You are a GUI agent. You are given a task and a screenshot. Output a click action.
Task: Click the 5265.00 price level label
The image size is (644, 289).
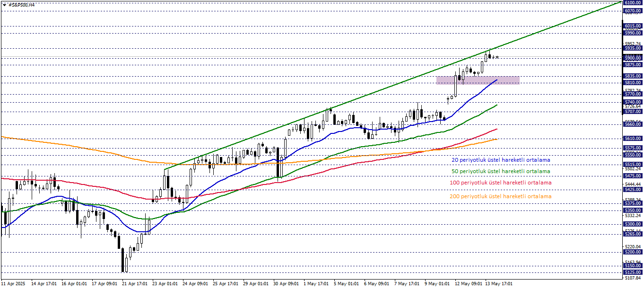(633, 234)
